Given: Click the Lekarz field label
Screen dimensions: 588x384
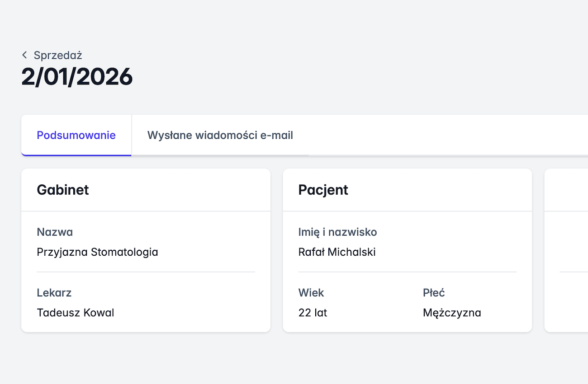Looking at the screenshot, I should 54,292.
